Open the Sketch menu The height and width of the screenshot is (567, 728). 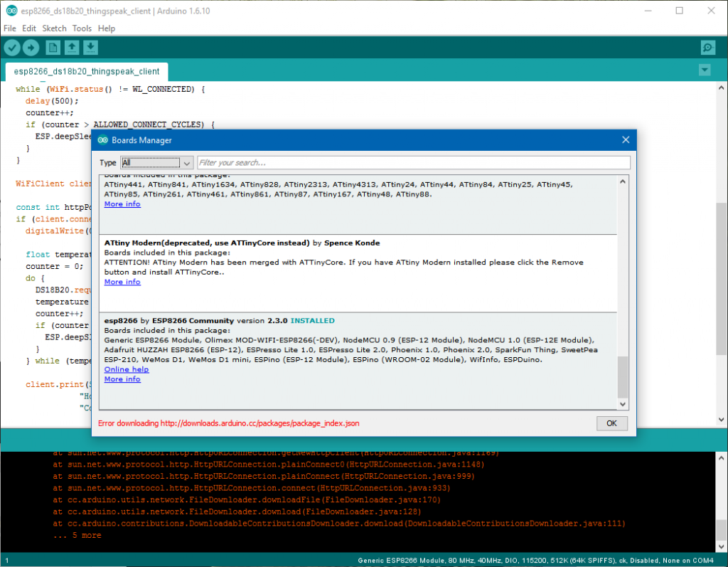point(54,28)
